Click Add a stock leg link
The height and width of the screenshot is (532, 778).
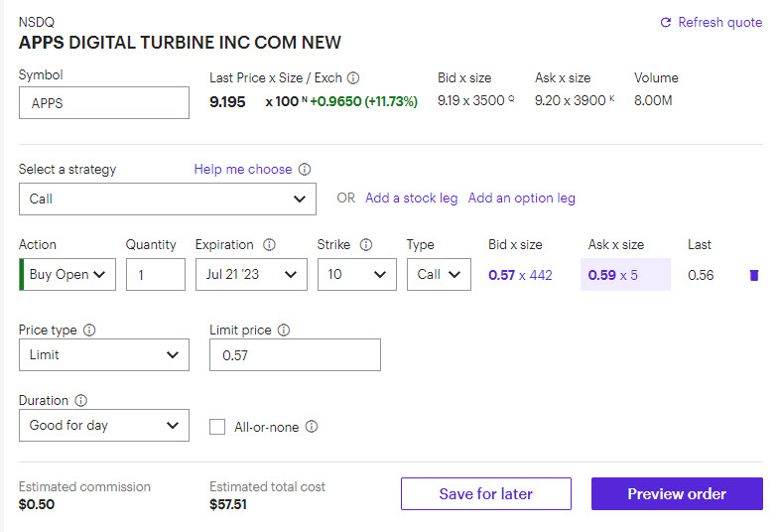coord(411,199)
